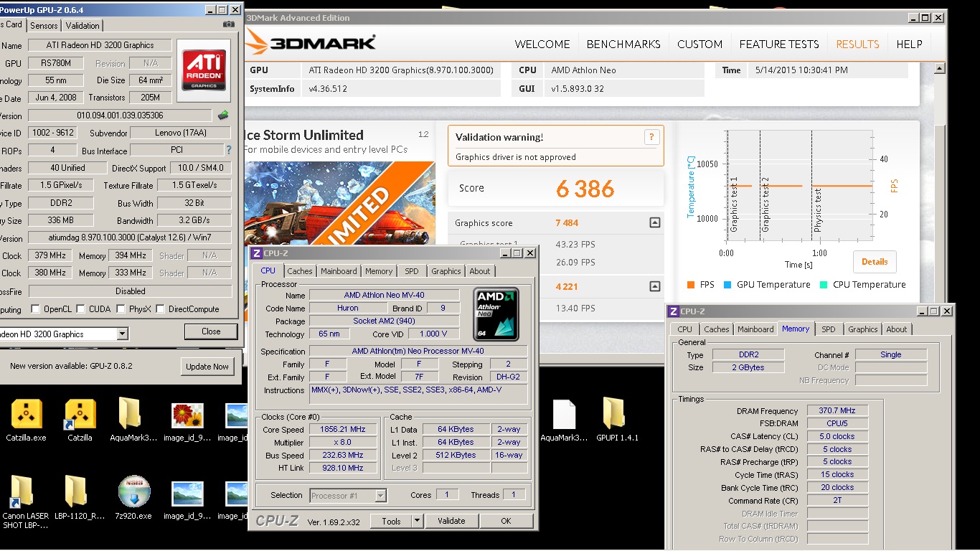Switch to the Sensors tab in GPU-Z
The width and height of the screenshot is (980, 551).
pyautogui.click(x=44, y=25)
